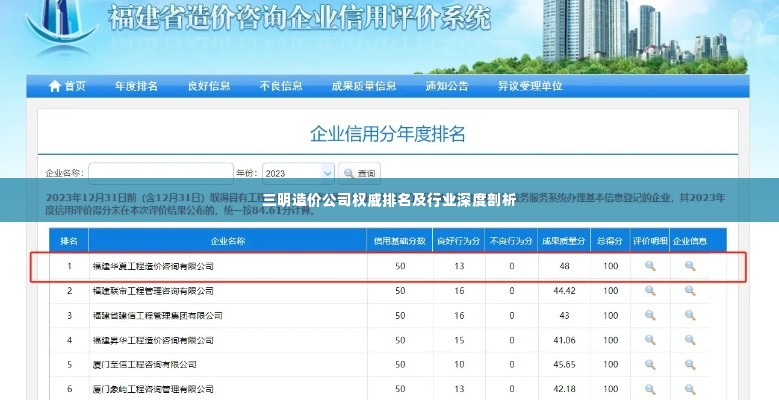Go to the 首页 home page
Viewport: 779px width, 400px height.
pos(67,86)
